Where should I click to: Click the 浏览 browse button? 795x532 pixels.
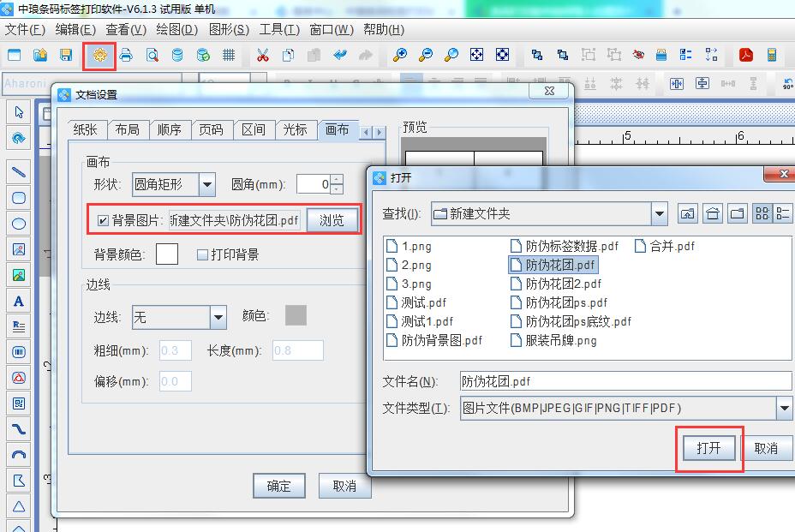coord(332,220)
